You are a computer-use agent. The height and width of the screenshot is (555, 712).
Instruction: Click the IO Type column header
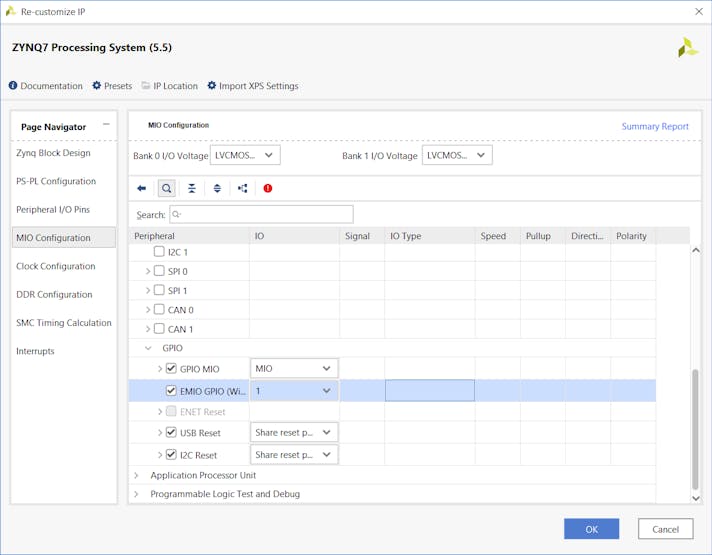[x=430, y=236]
